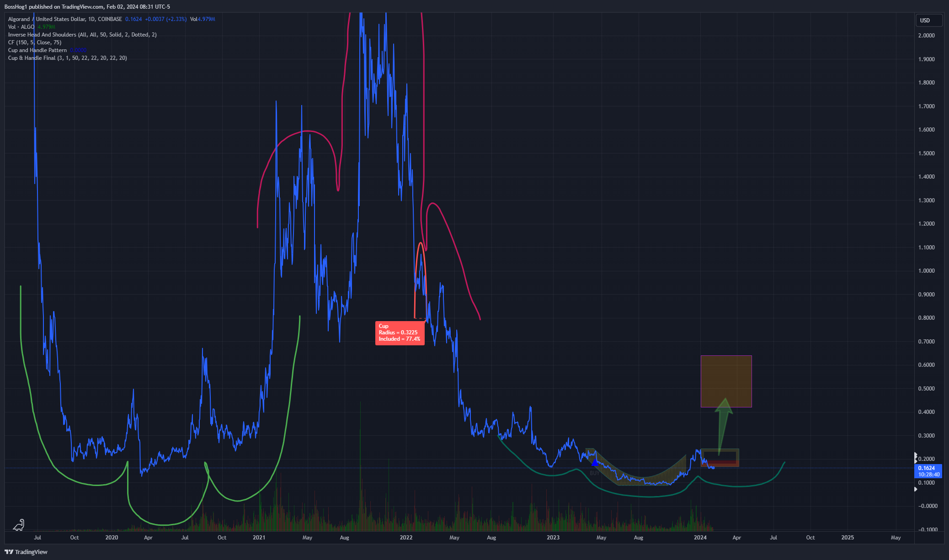This screenshot has height=560, width=949.
Task: Click the 0.8000 price axis label
Action: [926, 318]
